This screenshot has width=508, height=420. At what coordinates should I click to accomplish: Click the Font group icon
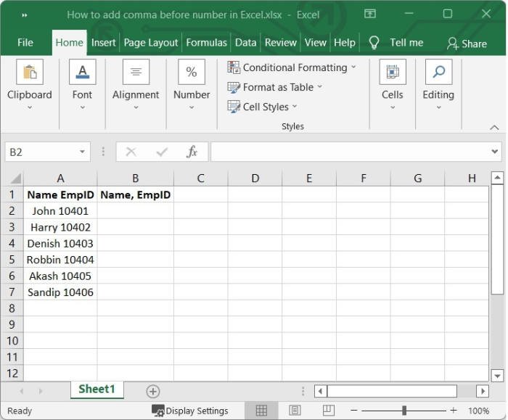tap(82, 73)
